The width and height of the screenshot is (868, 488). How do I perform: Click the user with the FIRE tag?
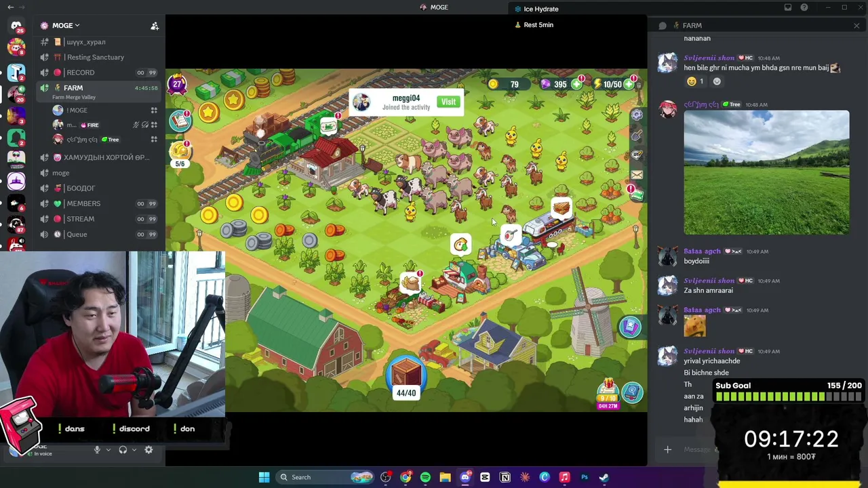tap(104, 125)
